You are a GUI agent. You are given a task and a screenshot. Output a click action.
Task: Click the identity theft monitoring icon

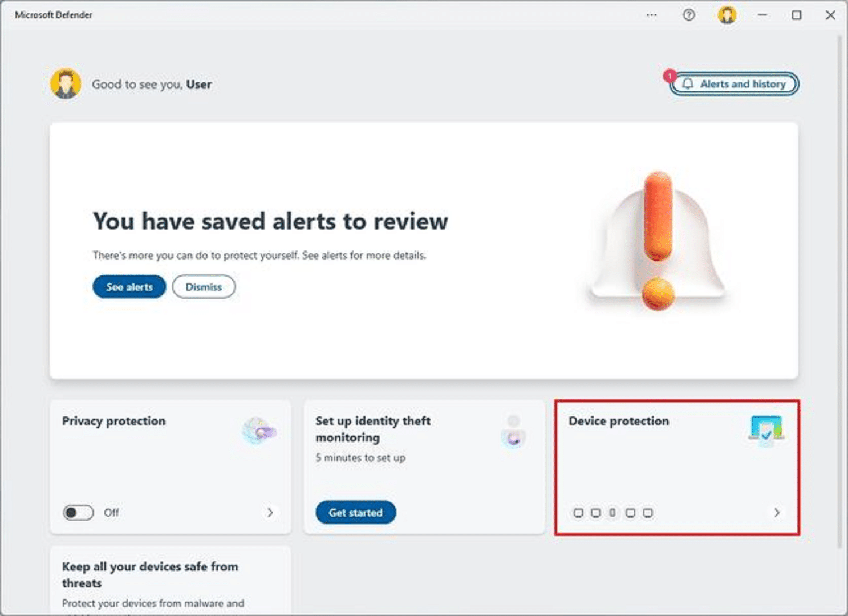tap(513, 432)
